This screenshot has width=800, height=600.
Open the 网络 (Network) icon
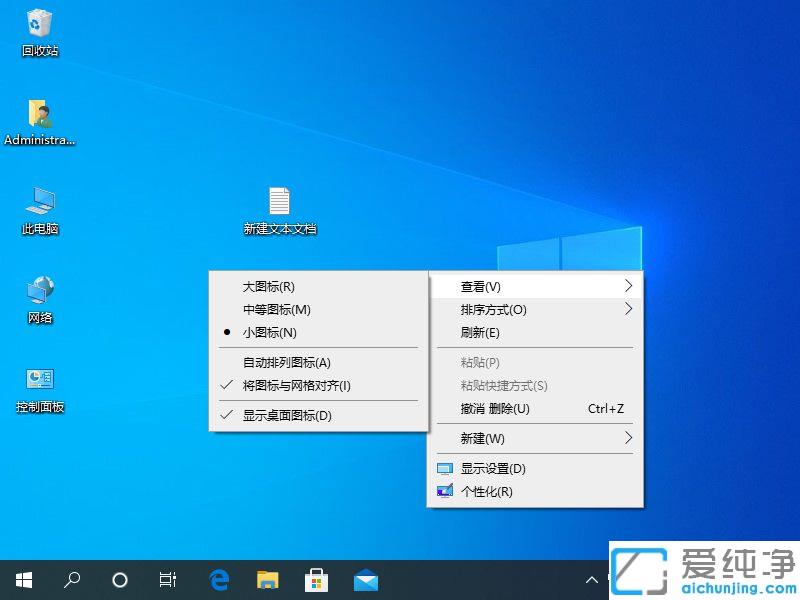click(40, 290)
